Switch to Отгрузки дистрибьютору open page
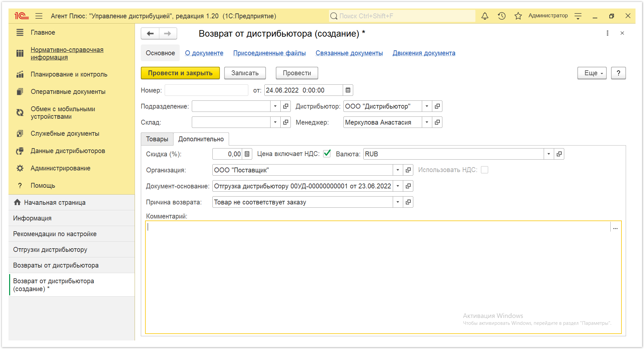The image size is (644, 349). (x=72, y=250)
